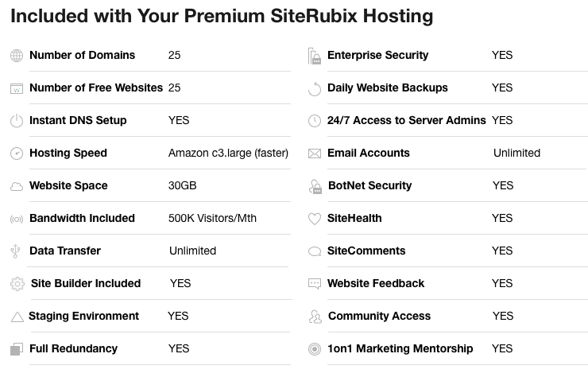
Task: Click the heading Included with Your Premium SiteRubix Hosting
Action: [x=222, y=16]
